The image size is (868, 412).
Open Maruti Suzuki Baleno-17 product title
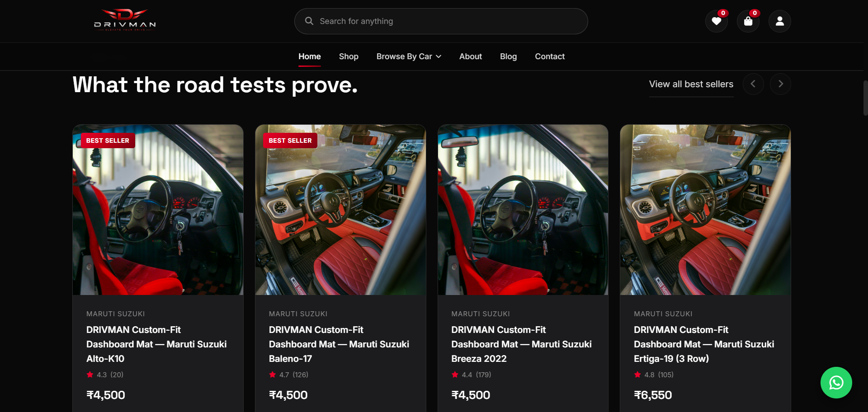click(339, 344)
